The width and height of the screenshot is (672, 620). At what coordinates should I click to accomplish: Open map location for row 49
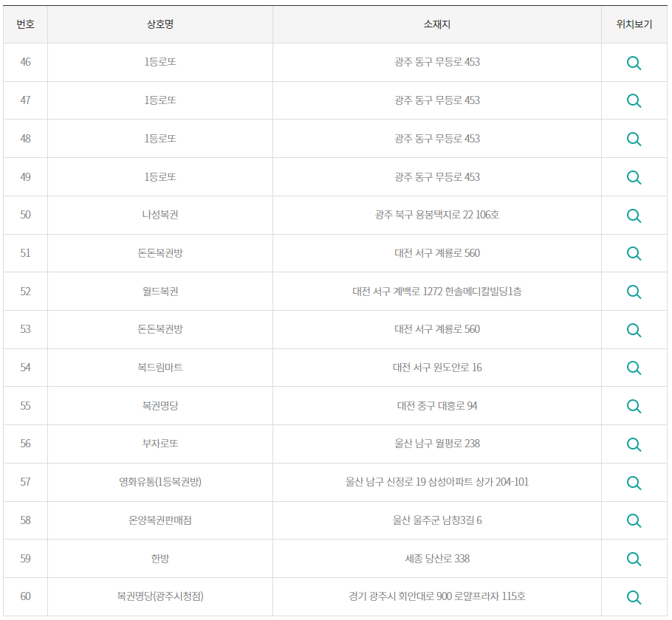[634, 177]
